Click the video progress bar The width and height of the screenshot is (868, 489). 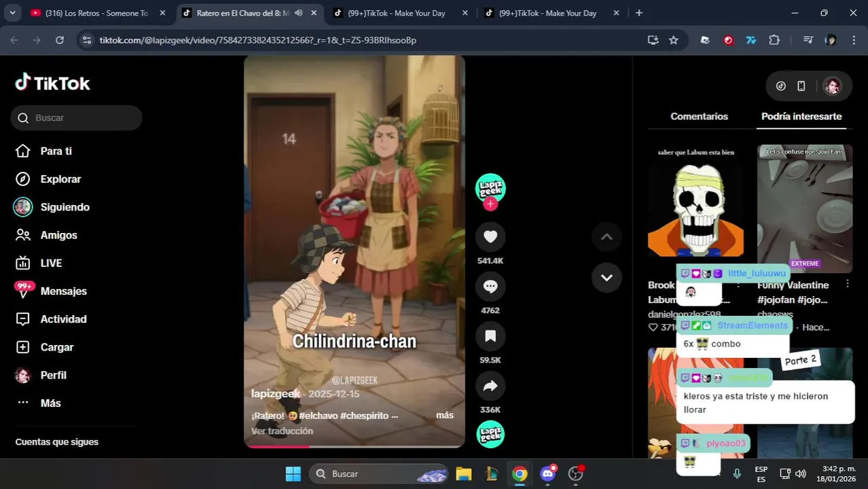click(x=355, y=446)
